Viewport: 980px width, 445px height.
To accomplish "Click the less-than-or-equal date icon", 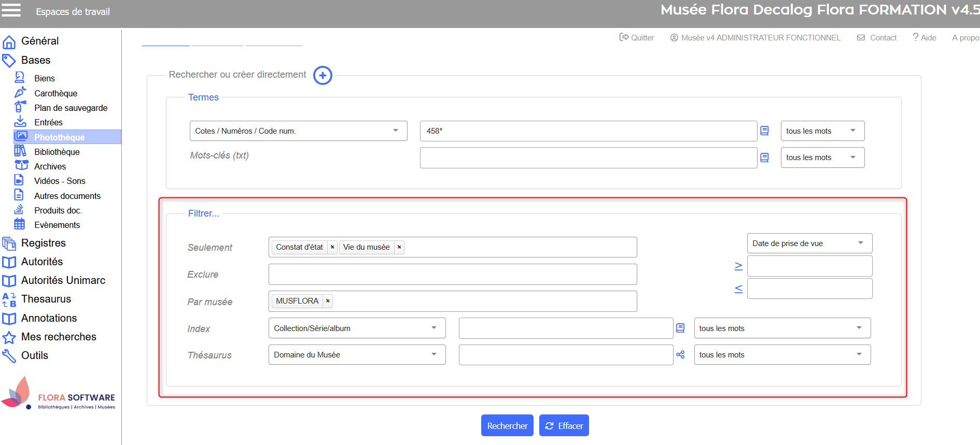I will click(738, 289).
